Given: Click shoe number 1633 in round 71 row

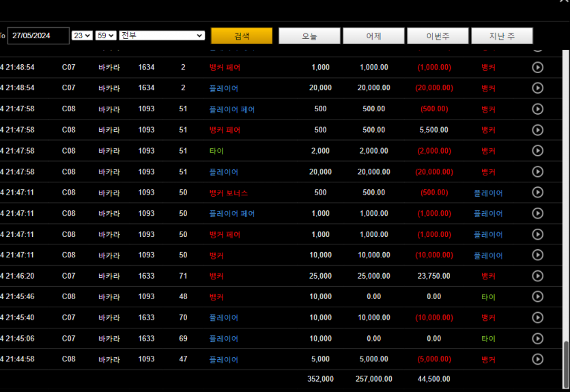Looking at the screenshot, I should click(146, 276).
